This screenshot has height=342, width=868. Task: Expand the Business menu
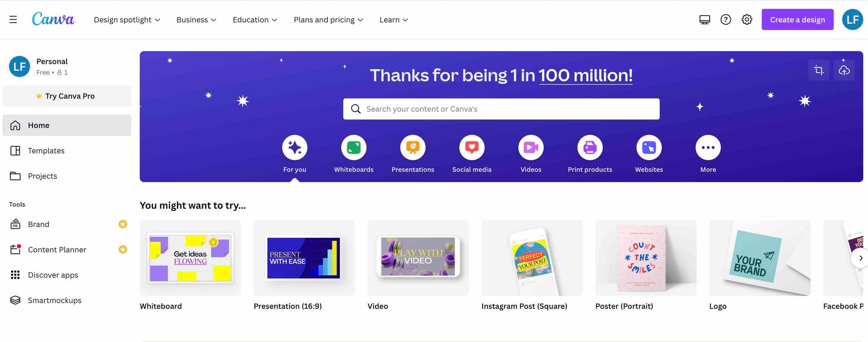tap(196, 20)
